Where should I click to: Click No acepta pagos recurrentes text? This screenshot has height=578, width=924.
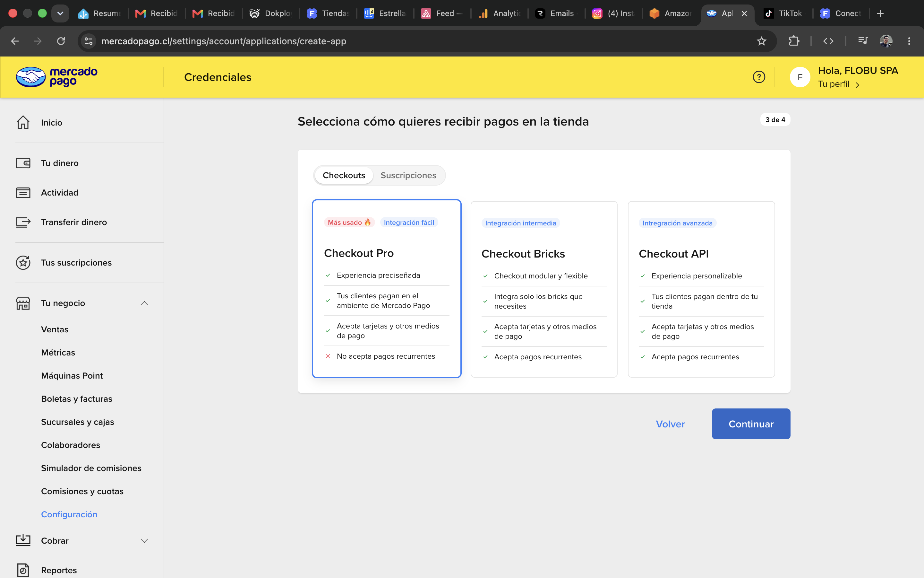[x=386, y=356]
